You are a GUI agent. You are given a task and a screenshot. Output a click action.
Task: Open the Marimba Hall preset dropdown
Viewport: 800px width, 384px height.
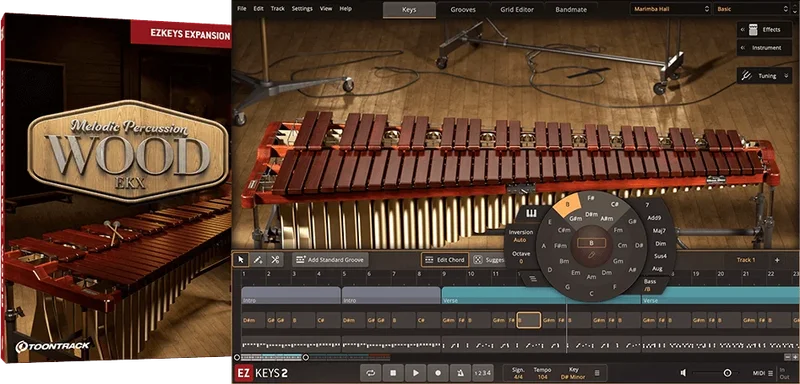pyautogui.click(x=670, y=9)
